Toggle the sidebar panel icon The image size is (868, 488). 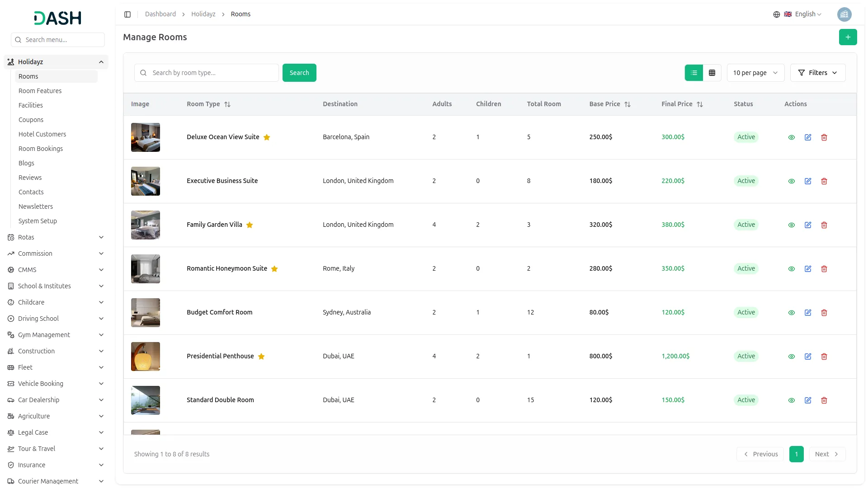(x=127, y=14)
